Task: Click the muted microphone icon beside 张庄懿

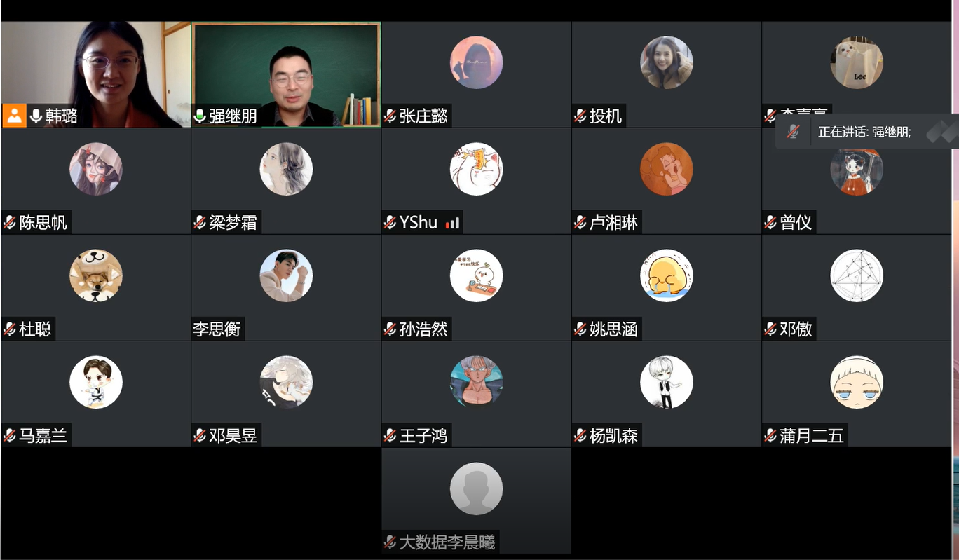Action: coord(390,116)
